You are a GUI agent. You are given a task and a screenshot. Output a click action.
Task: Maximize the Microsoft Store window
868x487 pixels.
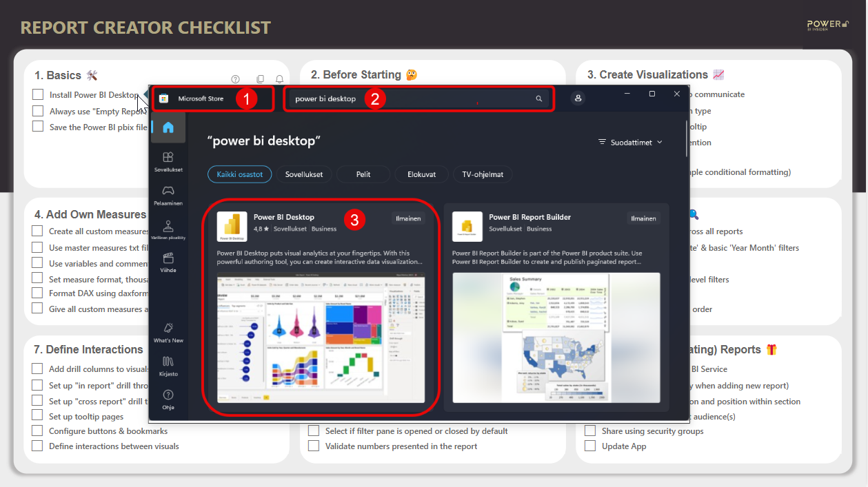click(x=652, y=94)
